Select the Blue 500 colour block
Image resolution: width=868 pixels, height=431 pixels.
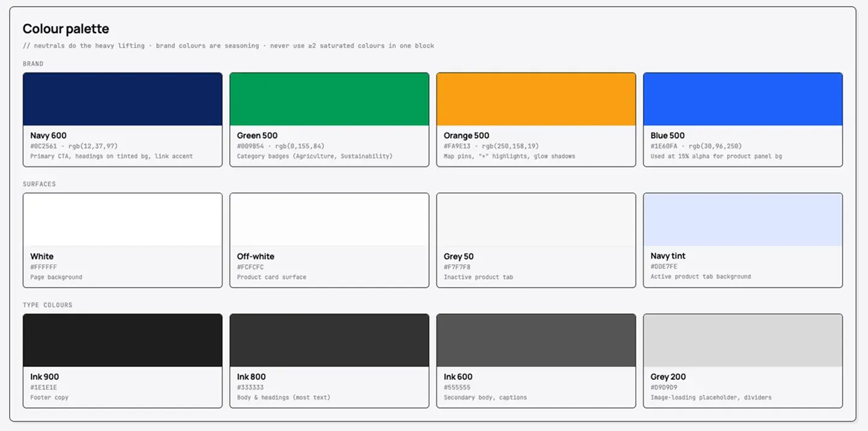(x=743, y=99)
